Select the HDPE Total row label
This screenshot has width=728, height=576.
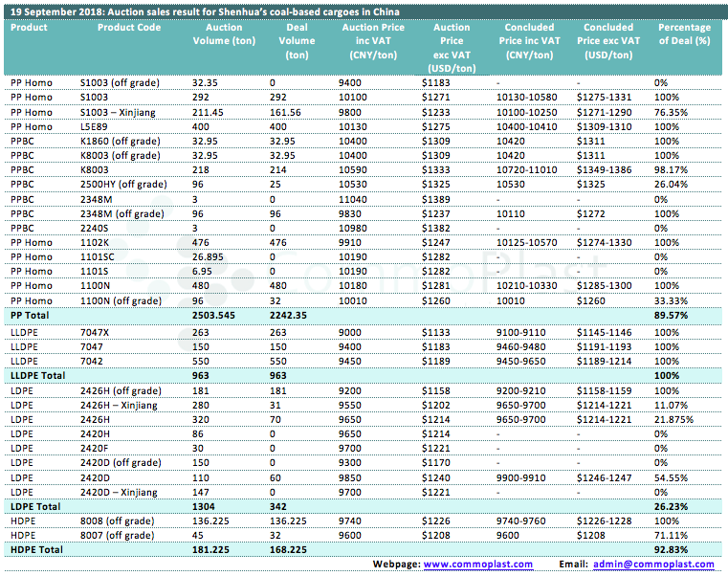[35, 550]
